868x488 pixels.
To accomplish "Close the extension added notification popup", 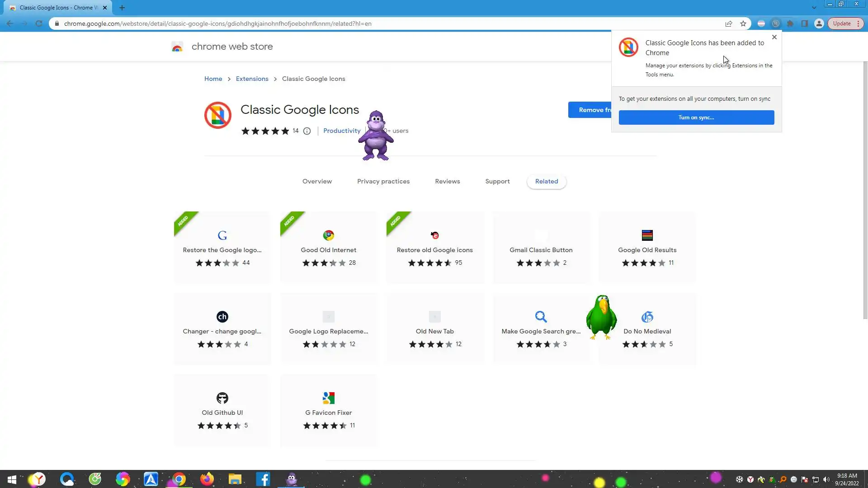I will click(774, 37).
